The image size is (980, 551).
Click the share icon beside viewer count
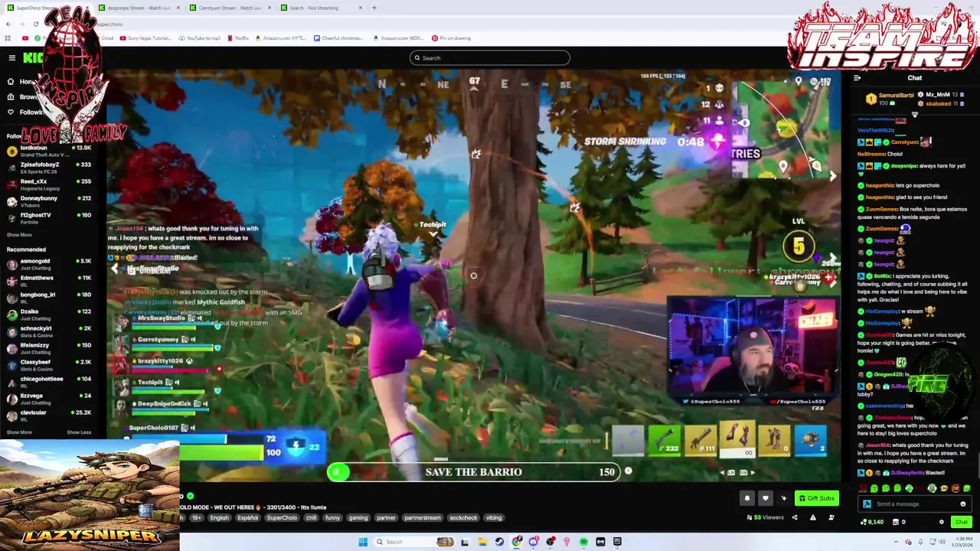794,517
